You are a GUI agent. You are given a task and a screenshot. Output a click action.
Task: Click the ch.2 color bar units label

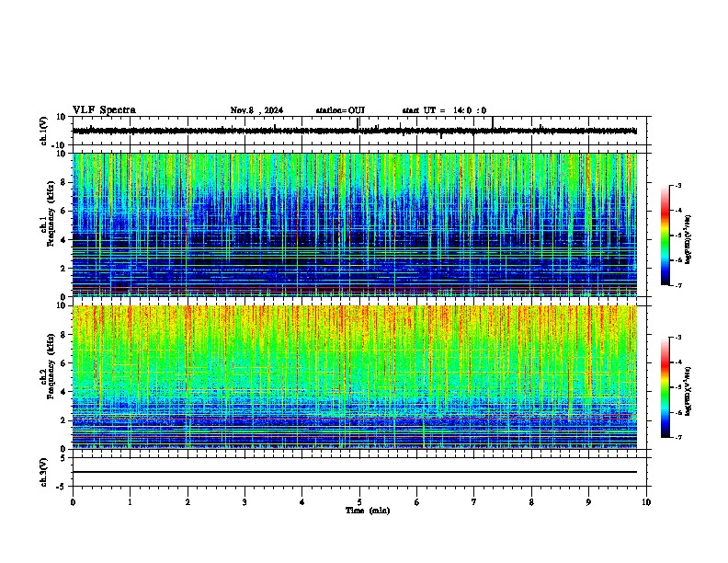pyautogui.click(x=688, y=391)
